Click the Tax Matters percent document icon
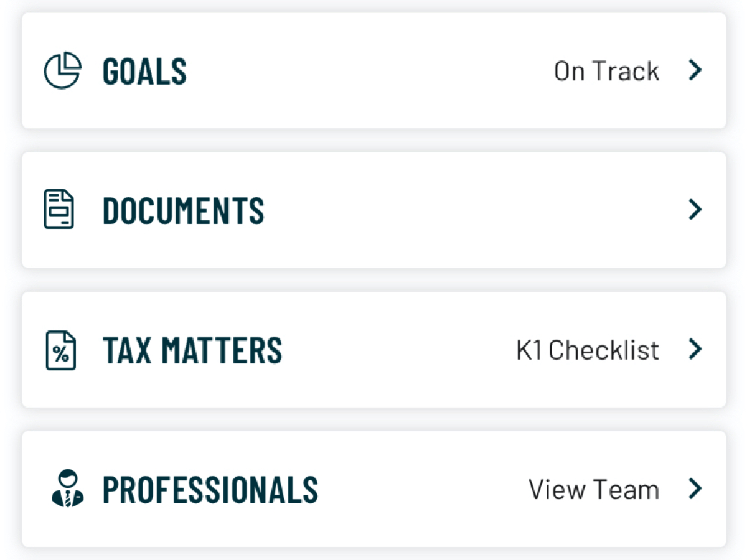The width and height of the screenshot is (747, 560). pos(61,350)
